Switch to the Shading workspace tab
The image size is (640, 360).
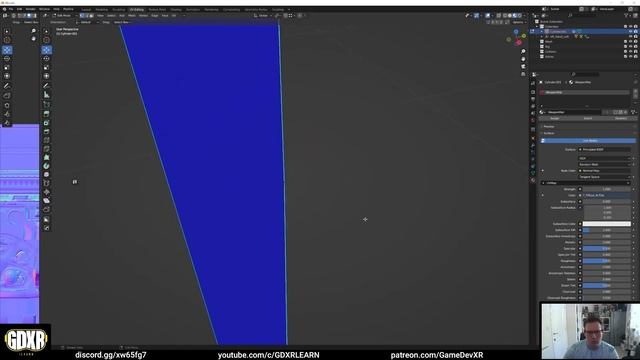pyautogui.click(x=176, y=9)
